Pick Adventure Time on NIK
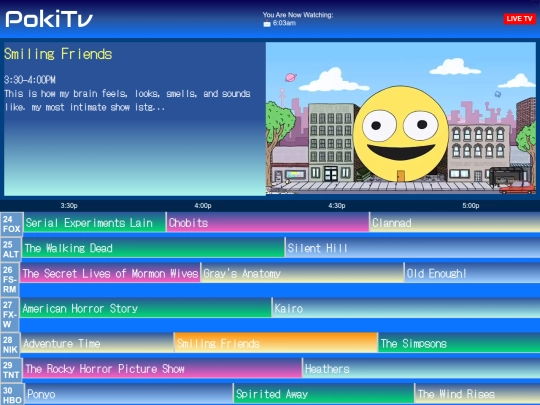The height and width of the screenshot is (405, 540). coord(97,343)
